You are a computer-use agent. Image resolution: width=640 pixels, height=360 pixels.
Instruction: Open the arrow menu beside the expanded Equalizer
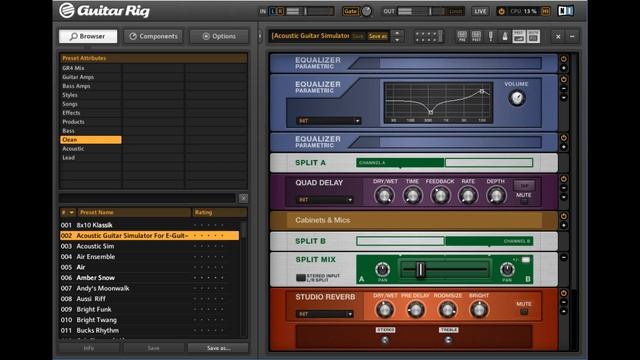click(x=564, y=98)
